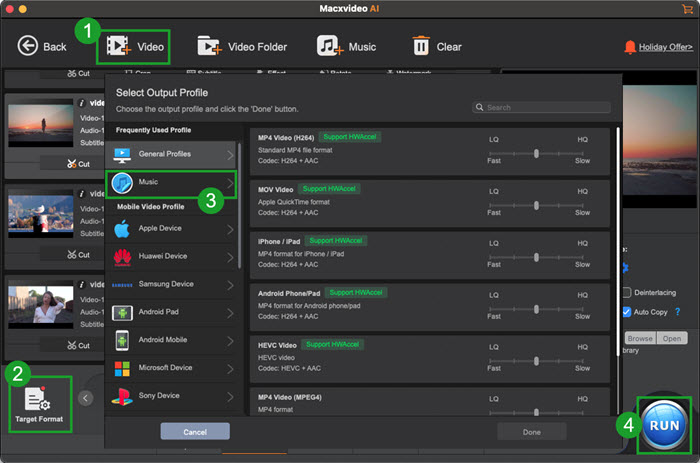This screenshot has width=700, height=463.
Task: Click the Open button
Action: point(672,338)
